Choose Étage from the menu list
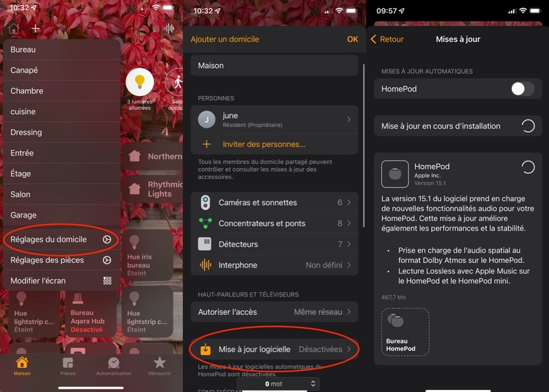The image size is (549, 392). (x=62, y=174)
